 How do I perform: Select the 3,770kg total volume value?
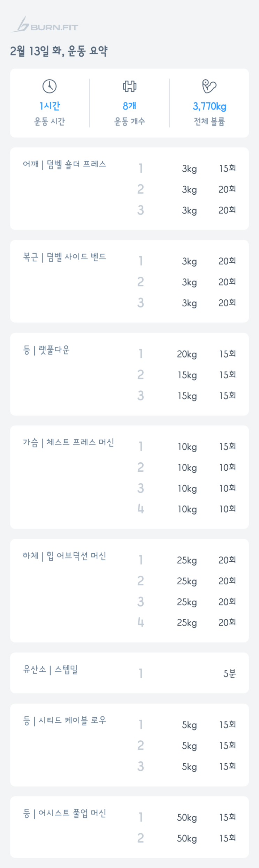point(210,106)
